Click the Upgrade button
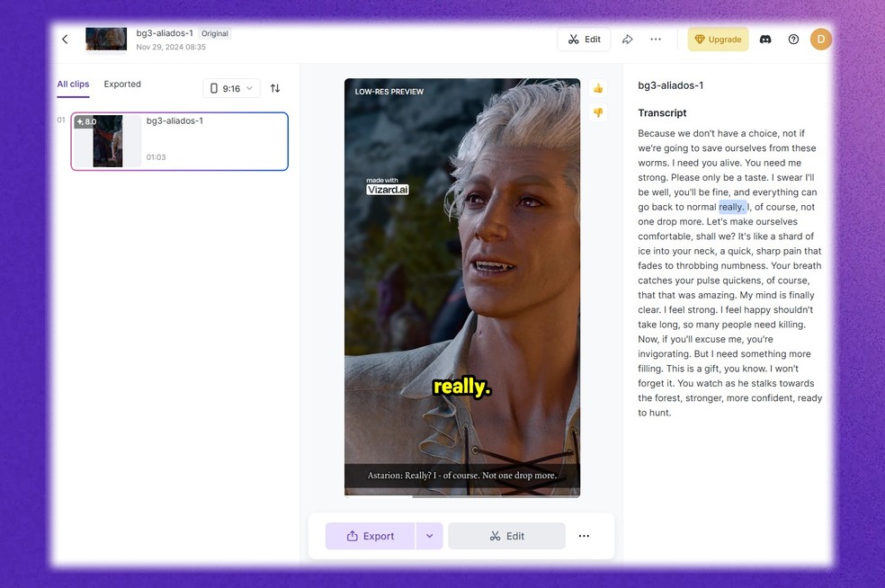Viewport: 885px width, 588px height. tap(718, 39)
